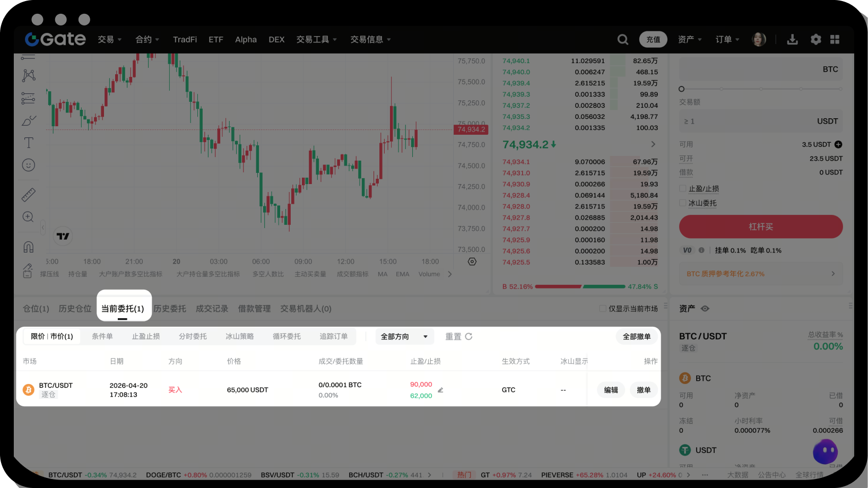Select the ruler measure tool

[29, 195]
